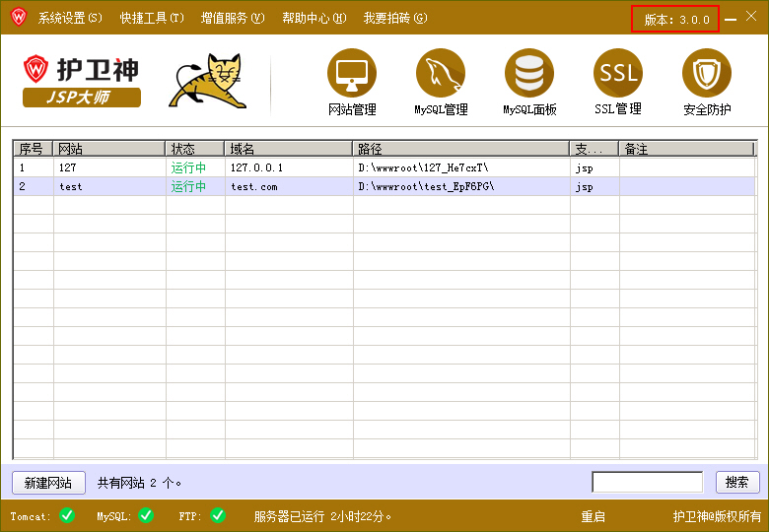The height and width of the screenshot is (532, 769).
Task: Open the 安全防护 shield icon
Action: pos(707,73)
